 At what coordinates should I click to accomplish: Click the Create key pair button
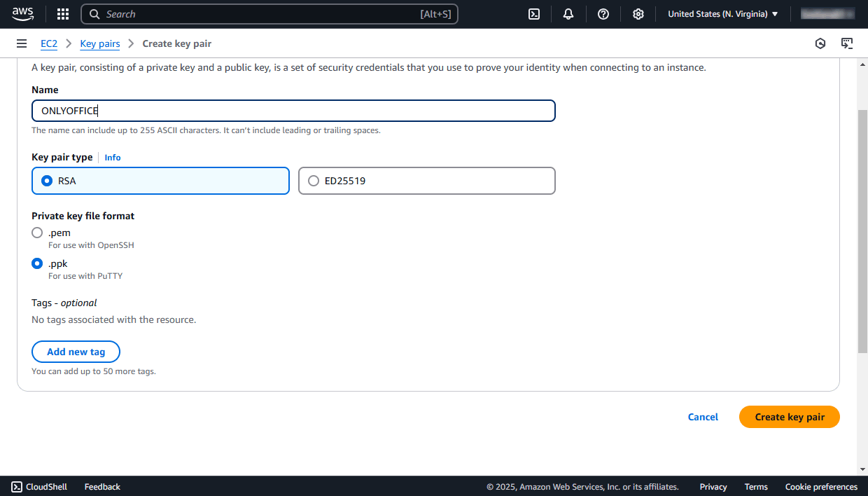(789, 416)
